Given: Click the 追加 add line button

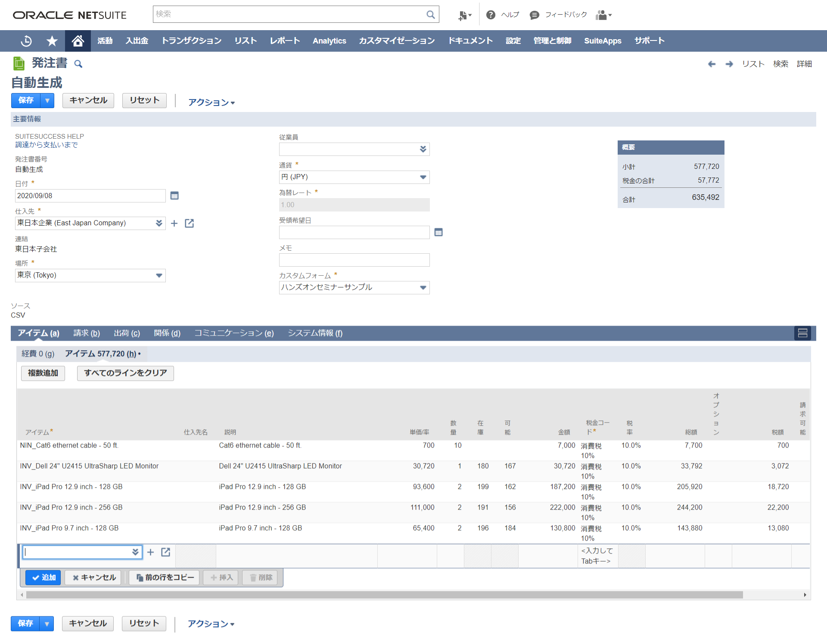Looking at the screenshot, I should point(44,577).
